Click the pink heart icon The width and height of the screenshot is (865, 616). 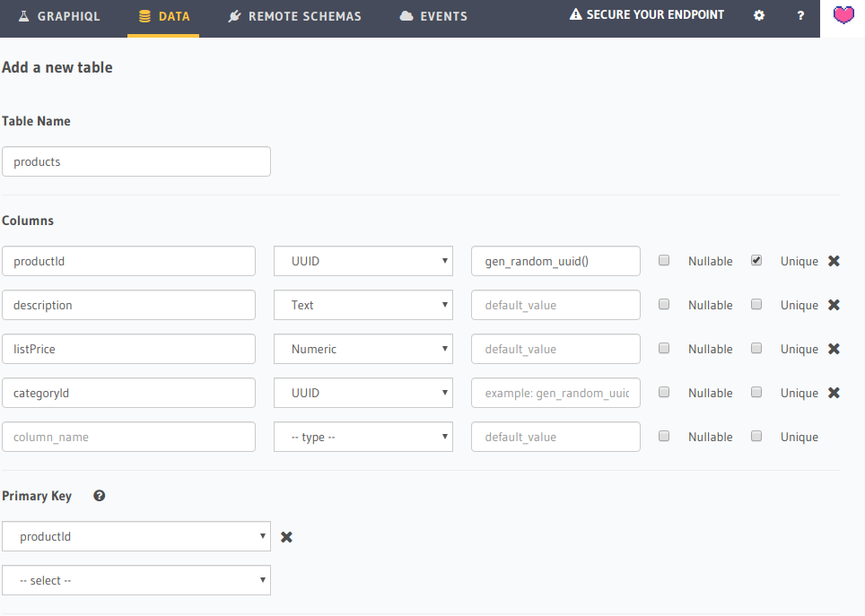[x=843, y=15]
